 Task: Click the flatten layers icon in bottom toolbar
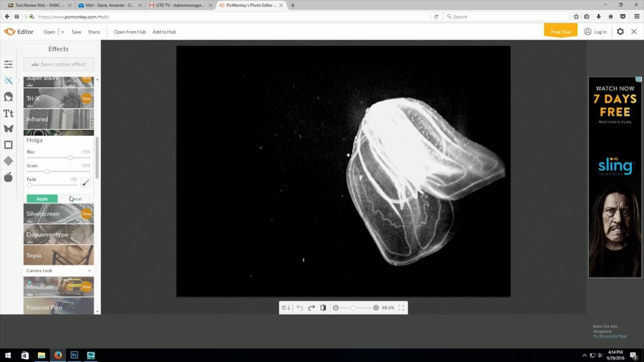point(286,308)
